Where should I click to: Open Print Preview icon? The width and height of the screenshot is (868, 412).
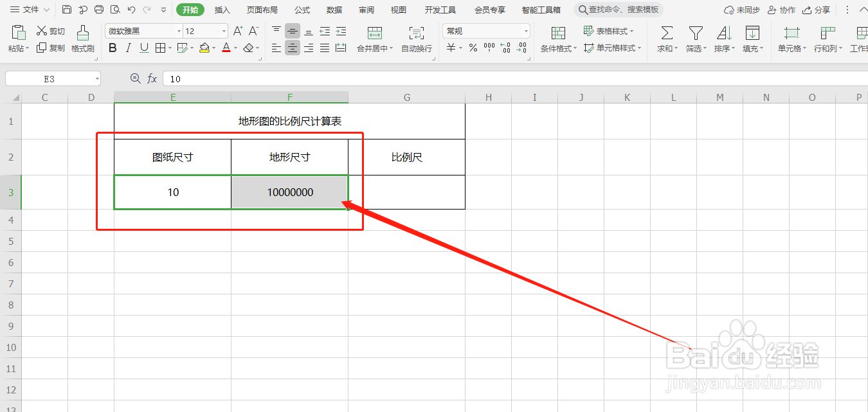(115, 10)
